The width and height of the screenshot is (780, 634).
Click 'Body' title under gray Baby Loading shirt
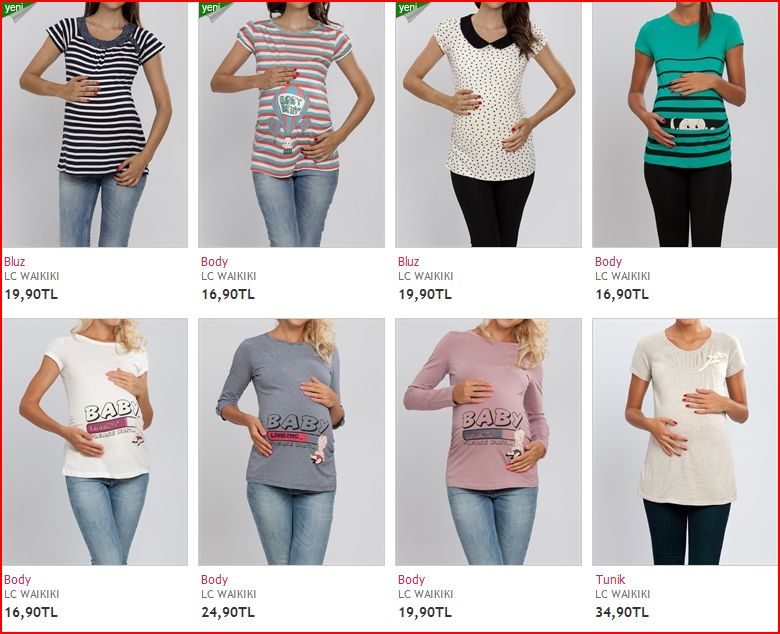(214, 580)
